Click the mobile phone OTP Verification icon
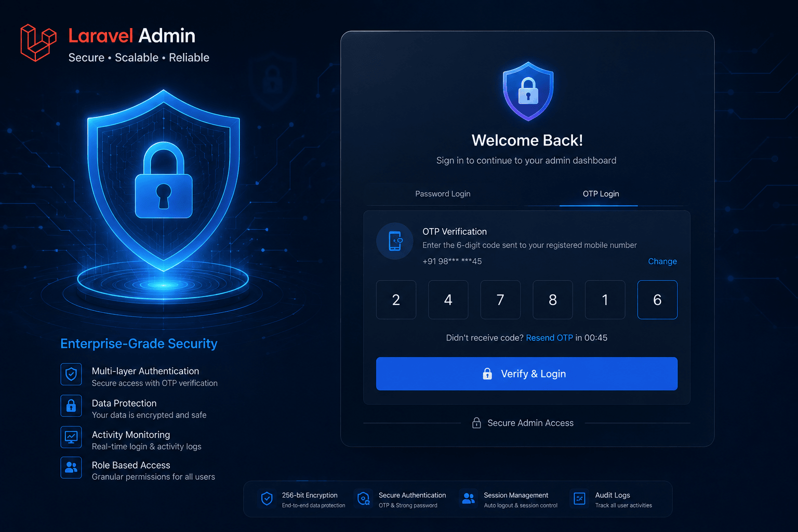This screenshot has width=798, height=532. [395, 241]
